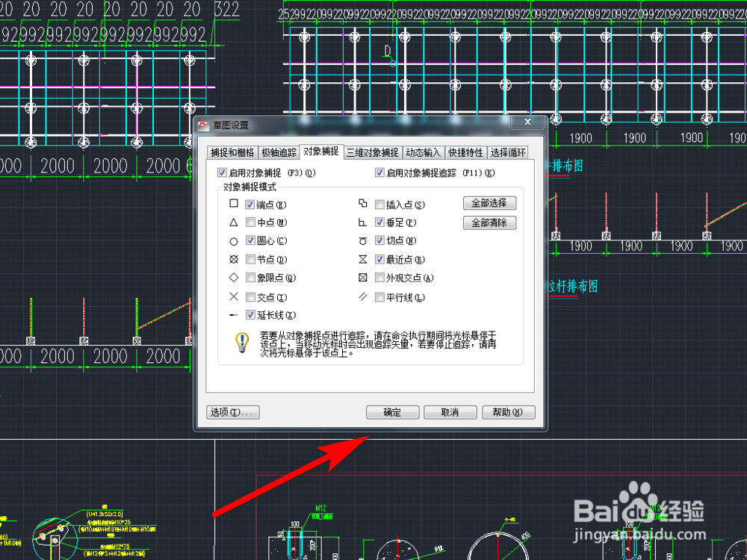The image size is (747, 560).
Task: Toggle 启用对象捕捉 (F3) checkbox
Action: (x=222, y=173)
